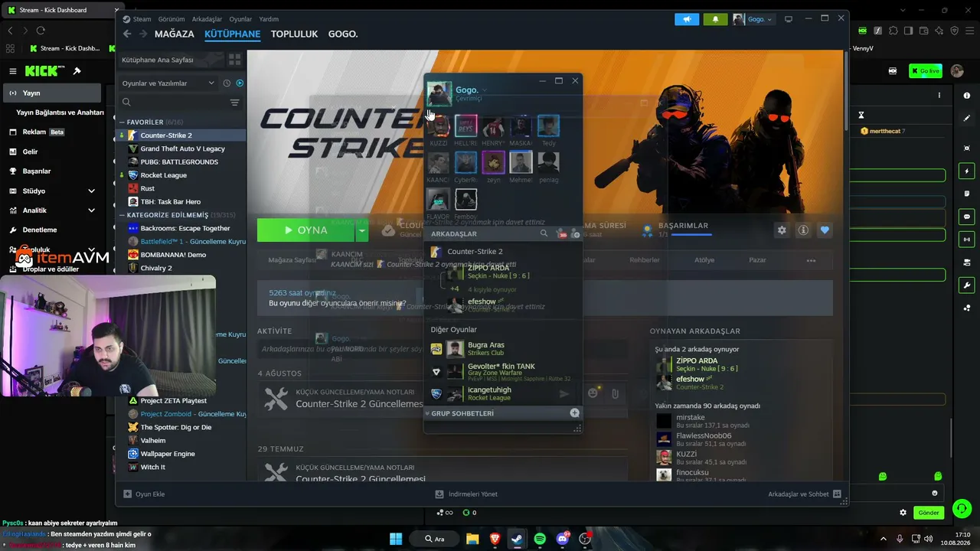Search friends in the friends list window
980x551 pixels.
point(544,233)
